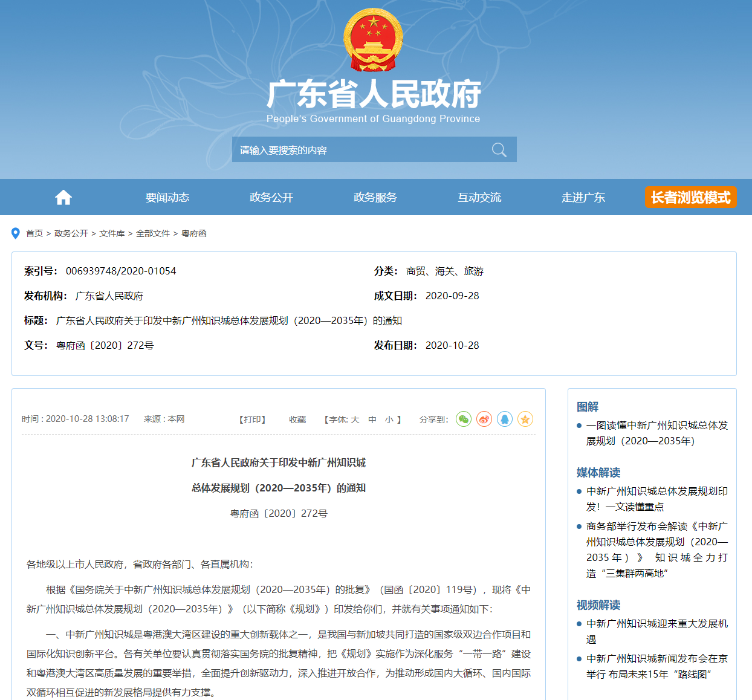Open 要闻动态 navigation menu

(167, 198)
